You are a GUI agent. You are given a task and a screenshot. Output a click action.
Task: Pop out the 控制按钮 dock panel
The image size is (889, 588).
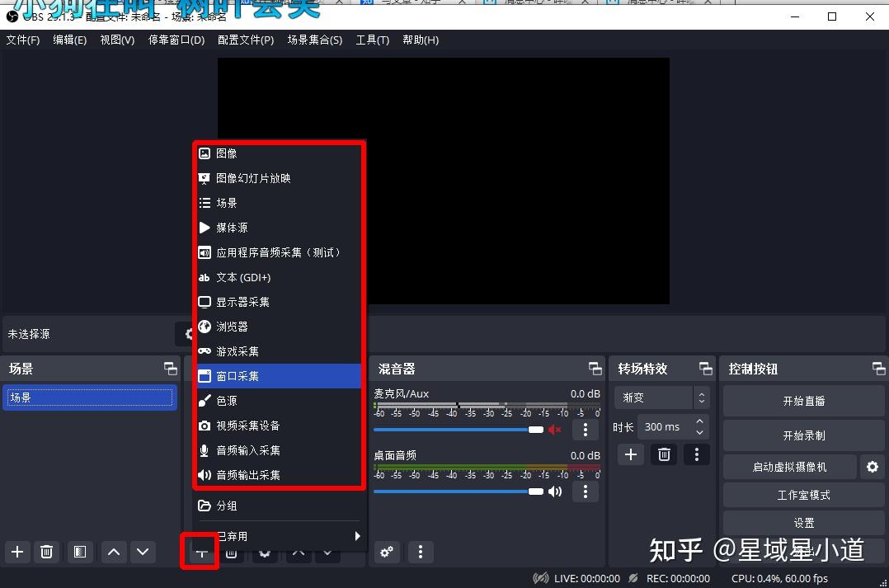click(x=878, y=369)
